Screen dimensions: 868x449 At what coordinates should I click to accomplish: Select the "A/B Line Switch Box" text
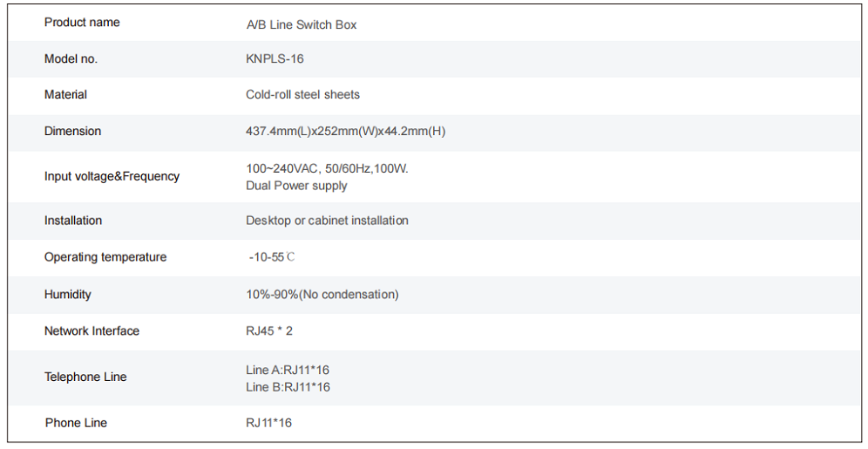(302, 25)
